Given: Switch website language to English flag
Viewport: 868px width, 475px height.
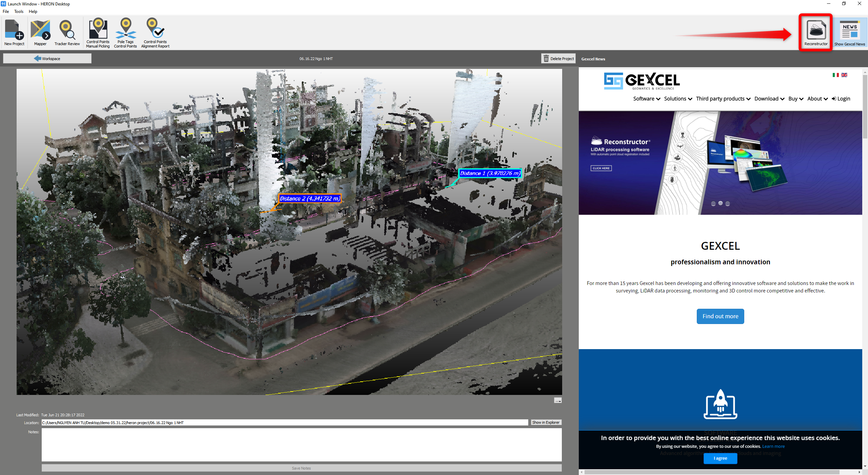Looking at the screenshot, I should 844,75.
